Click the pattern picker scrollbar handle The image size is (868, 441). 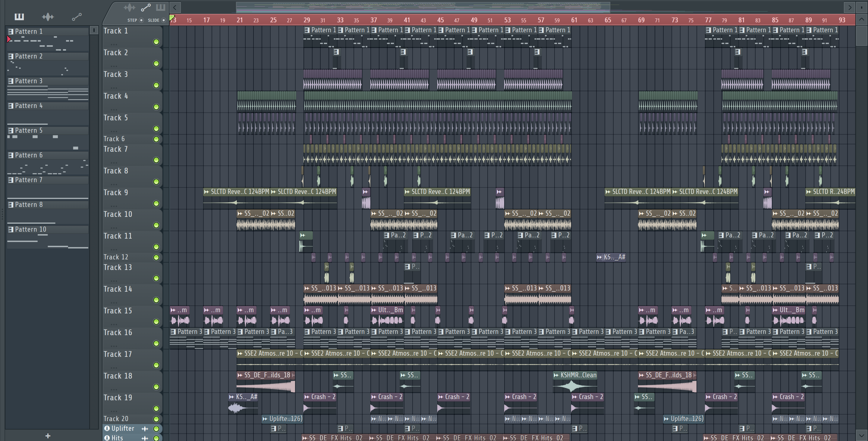[94, 30]
